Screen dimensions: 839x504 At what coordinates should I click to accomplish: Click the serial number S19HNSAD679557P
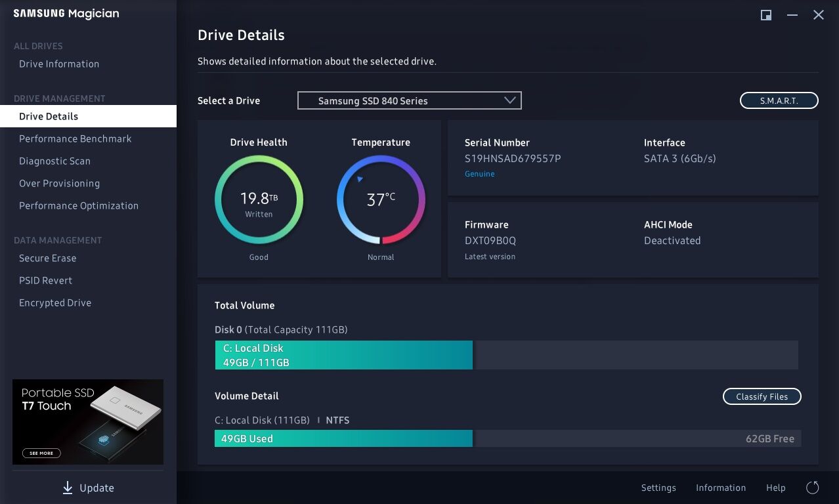coord(513,158)
